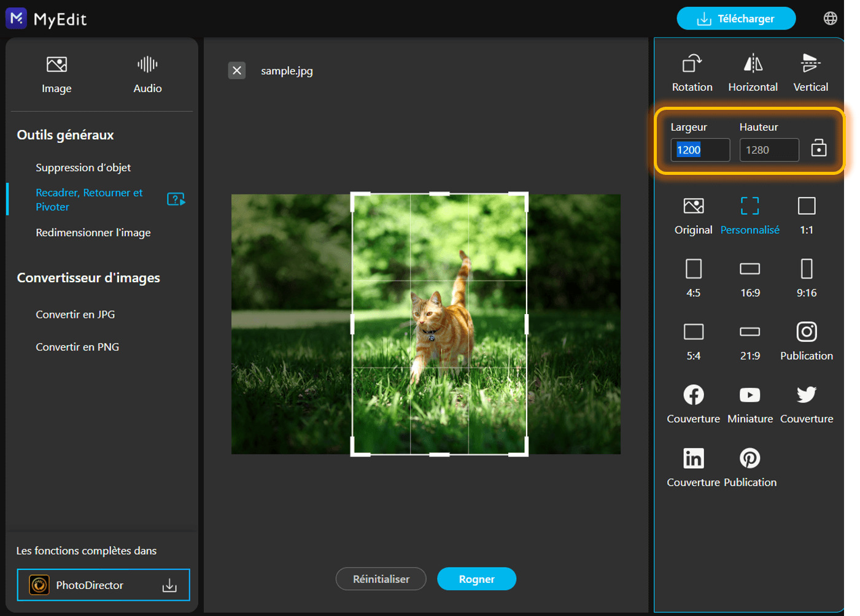Open Suppression d'objet tool
Image resolution: width=860 pixels, height=616 pixels.
(x=83, y=167)
